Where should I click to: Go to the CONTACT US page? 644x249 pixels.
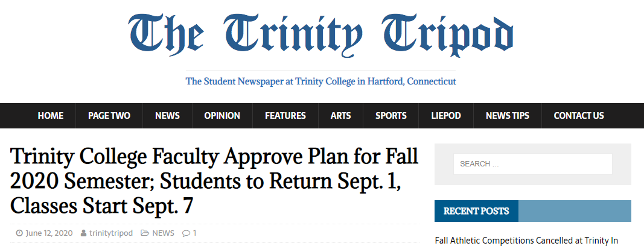(x=579, y=116)
